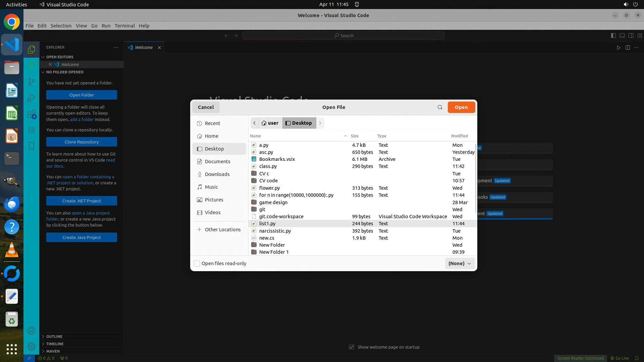Image resolution: width=644 pixels, height=362 pixels.
Task: Open Bookmarks view in activity bar
Action: pyautogui.click(x=32, y=146)
